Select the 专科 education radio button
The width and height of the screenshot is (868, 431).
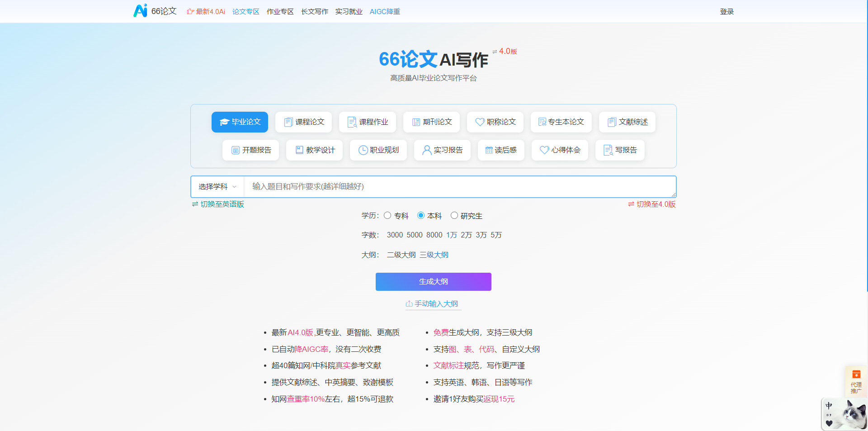point(387,216)
